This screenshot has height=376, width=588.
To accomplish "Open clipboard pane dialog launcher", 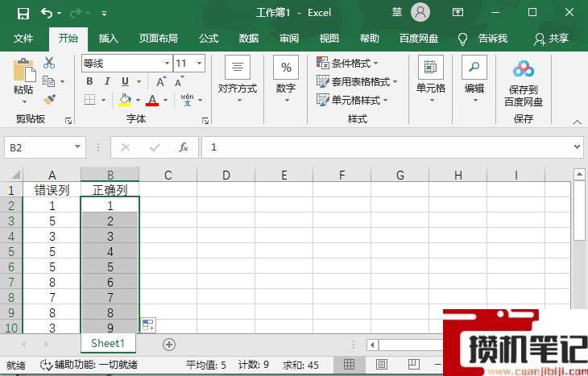I will 68,120.
